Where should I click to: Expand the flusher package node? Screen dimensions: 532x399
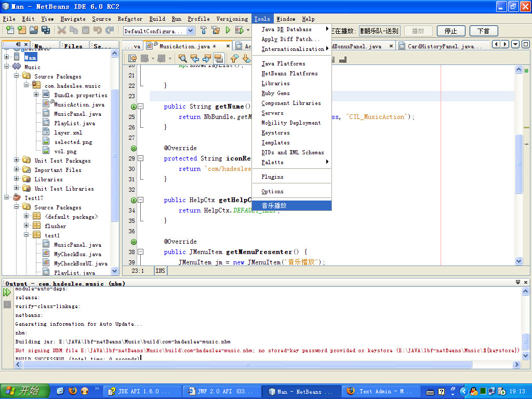point(26,225)
